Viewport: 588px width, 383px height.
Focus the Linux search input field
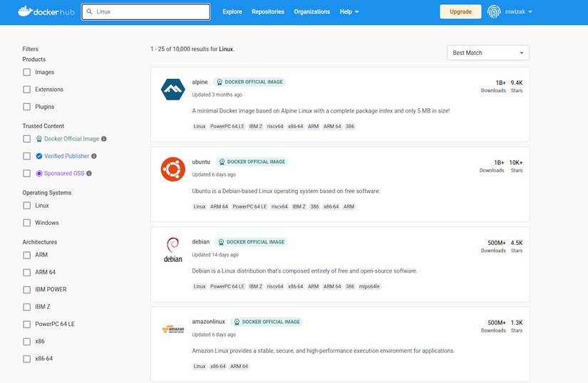146,11
